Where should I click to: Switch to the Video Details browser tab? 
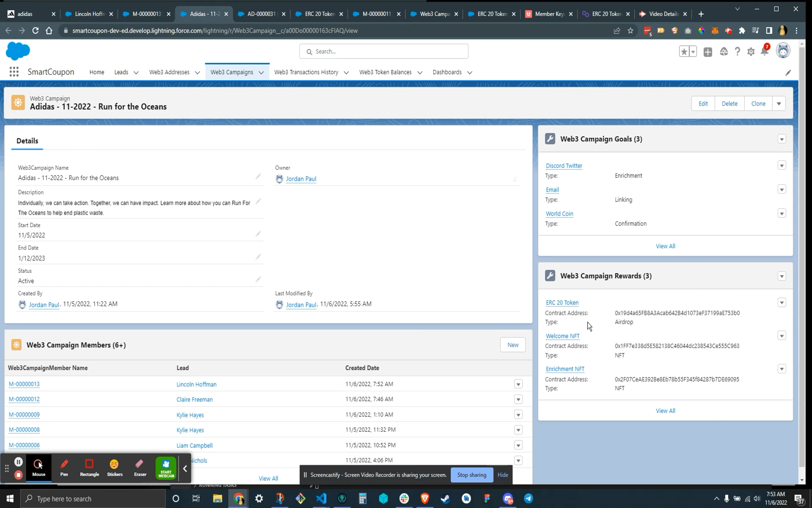[x=663, y=14]
